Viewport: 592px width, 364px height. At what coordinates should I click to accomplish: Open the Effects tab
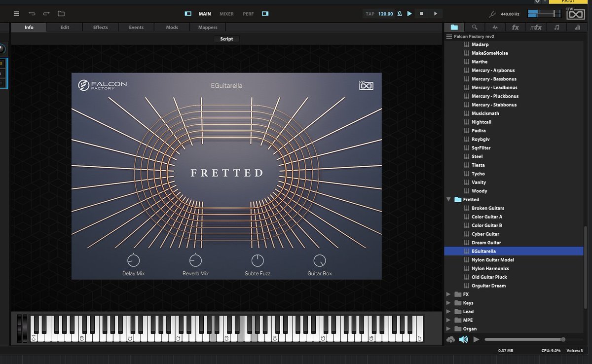pos(101,27)
